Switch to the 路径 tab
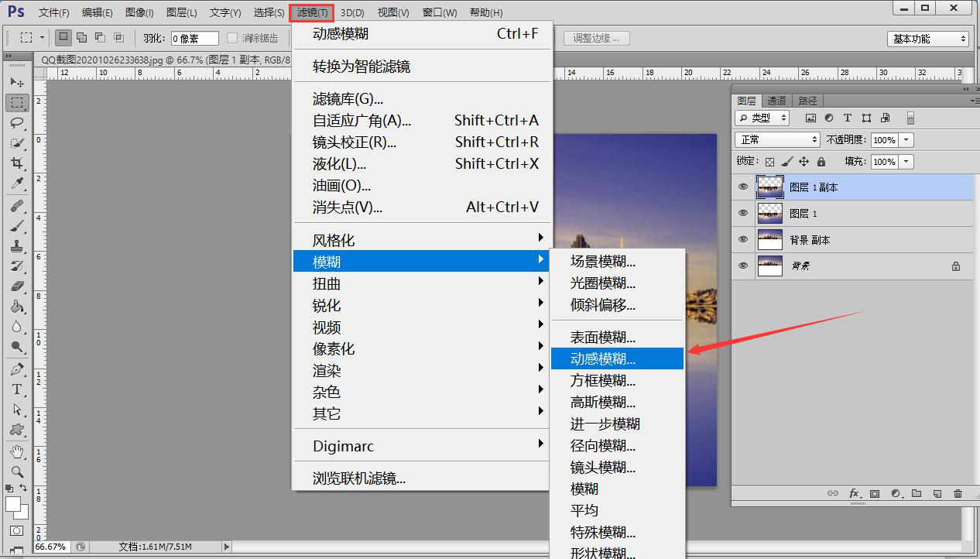The image size is (980, 559). (807, 101)
